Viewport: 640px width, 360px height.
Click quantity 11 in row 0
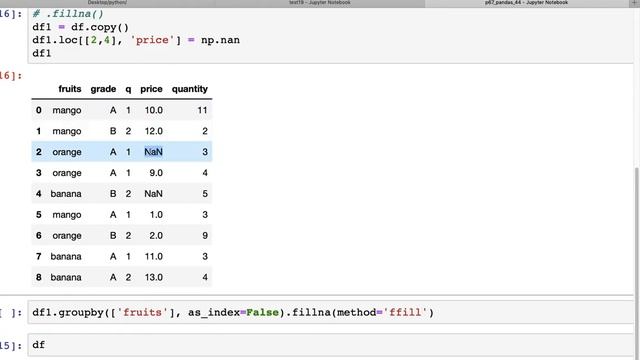tap(202, 110)
